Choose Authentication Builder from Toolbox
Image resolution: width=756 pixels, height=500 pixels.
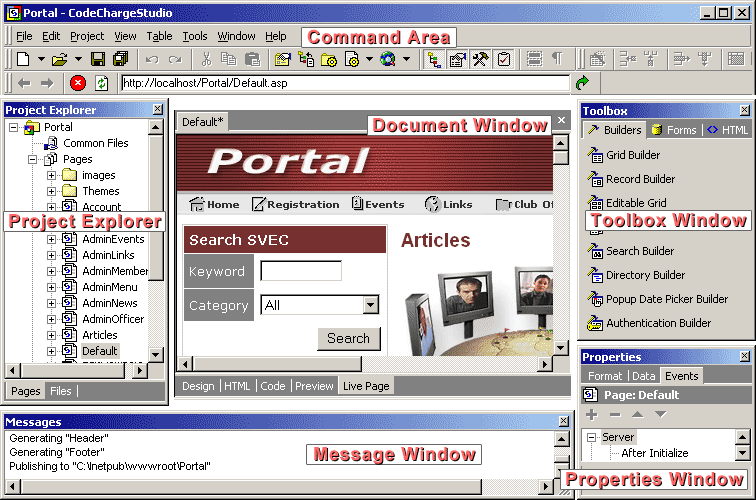[x=660, y=323]
